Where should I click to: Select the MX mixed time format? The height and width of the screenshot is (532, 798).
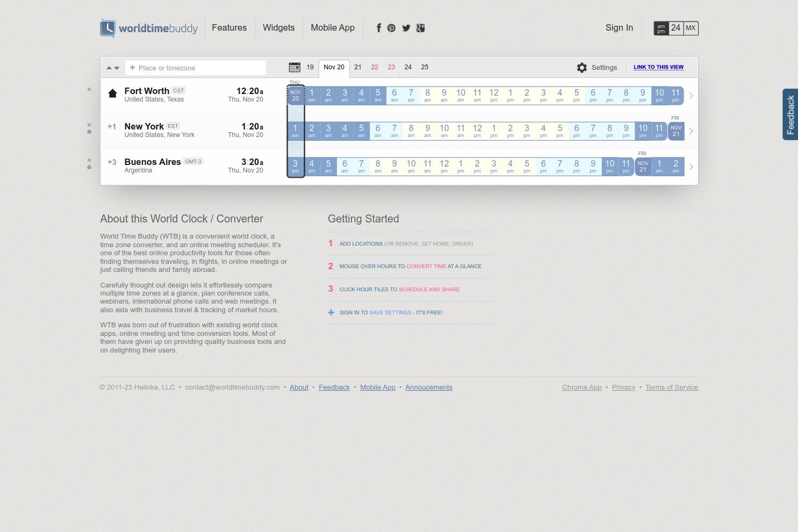tap(691, 28)
